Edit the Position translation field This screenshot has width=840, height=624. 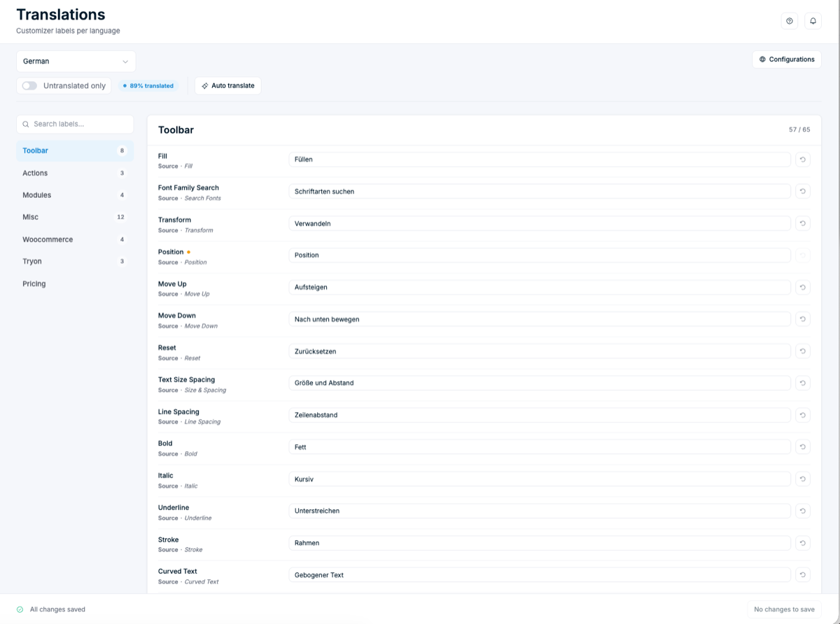540,255
